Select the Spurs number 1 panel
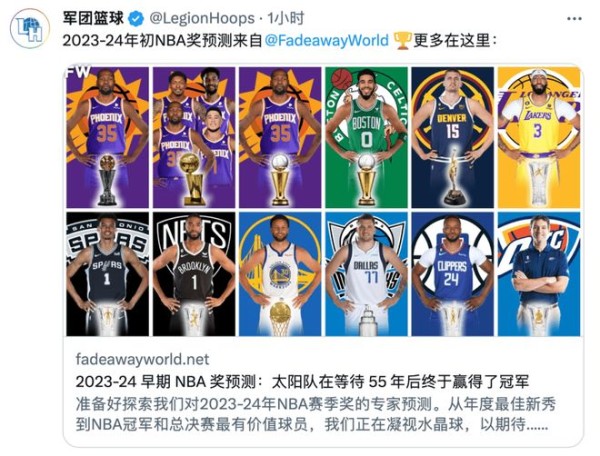Screen dimensions: 600x456 click(108, 274)
